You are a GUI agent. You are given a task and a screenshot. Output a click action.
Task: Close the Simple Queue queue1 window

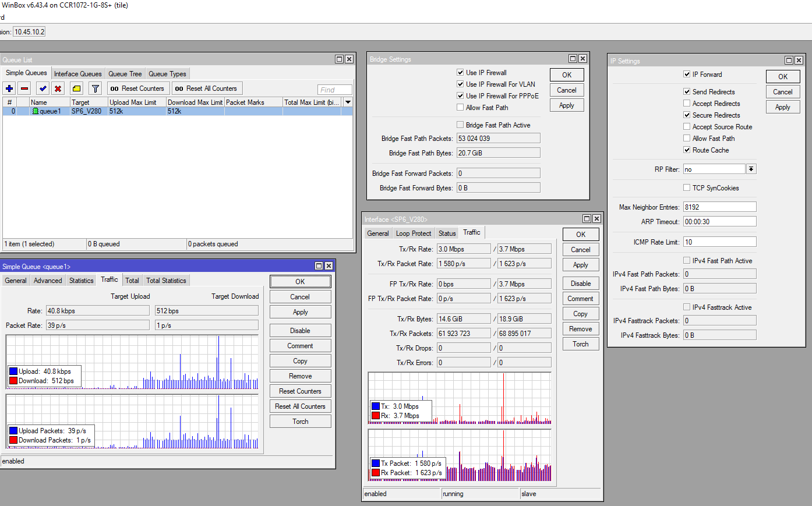click(x=329, y=266)
